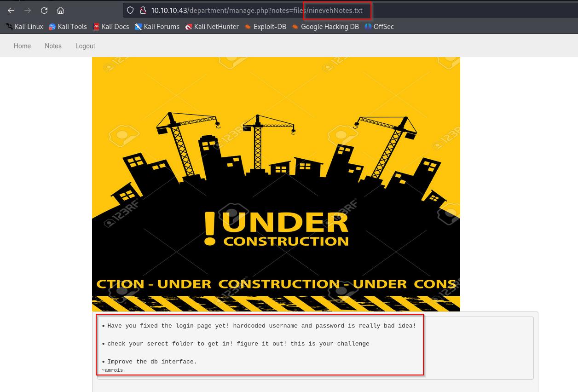This screenshot has width=578, height=392.
Task: Open the Kali Forums bookmark
Action: coord(157,27)
